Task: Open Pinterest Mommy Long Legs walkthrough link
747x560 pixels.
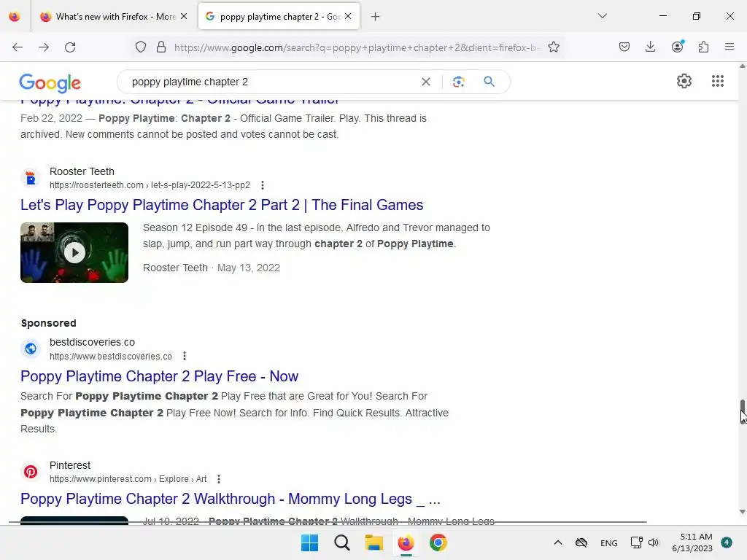Action: (230, 499)
